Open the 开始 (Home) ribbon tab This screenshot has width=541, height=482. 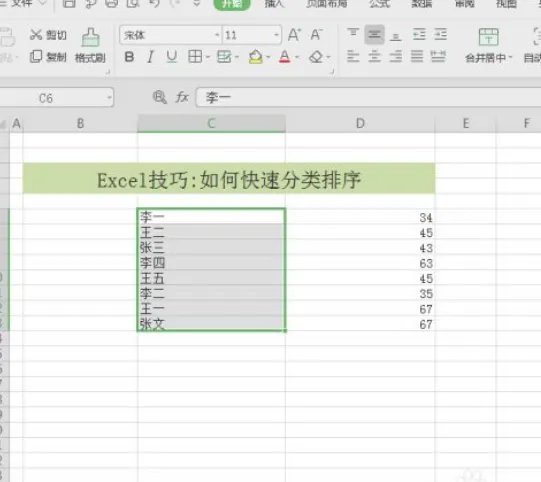[x=232, y=4]
